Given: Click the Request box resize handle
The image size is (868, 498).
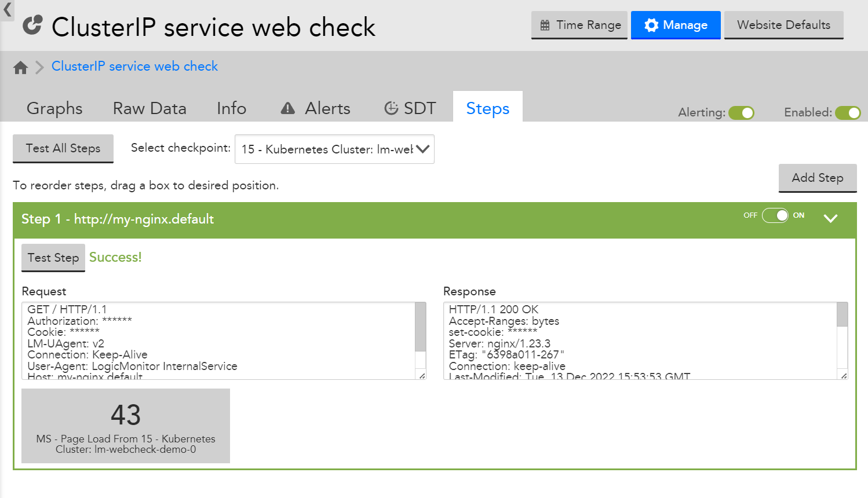Looking at the screenshot, I should [x=422, y=376].
